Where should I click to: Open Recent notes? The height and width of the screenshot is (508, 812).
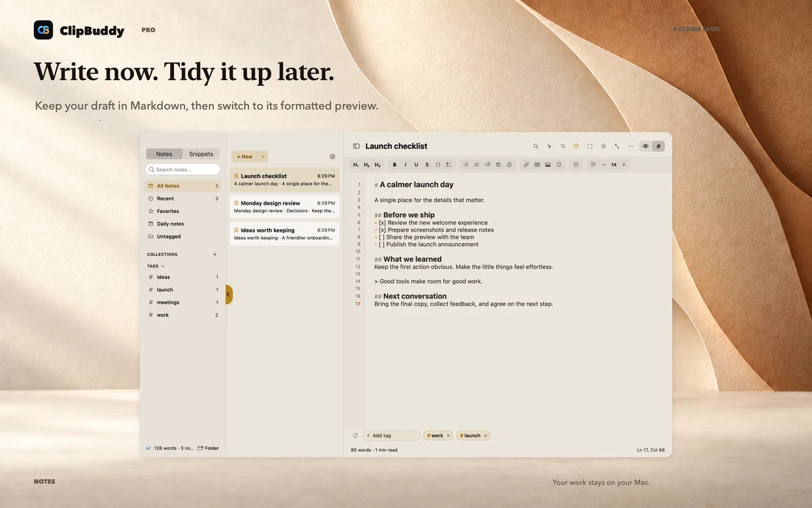pos(183,198)
